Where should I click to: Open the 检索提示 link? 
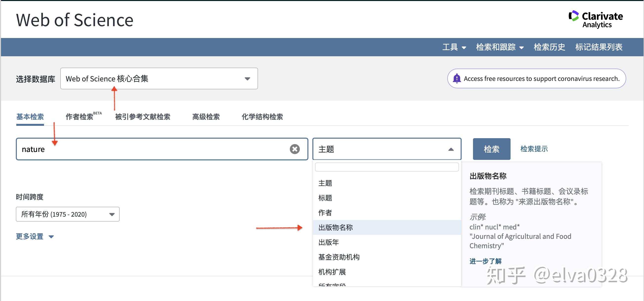[x=534, y=149]
